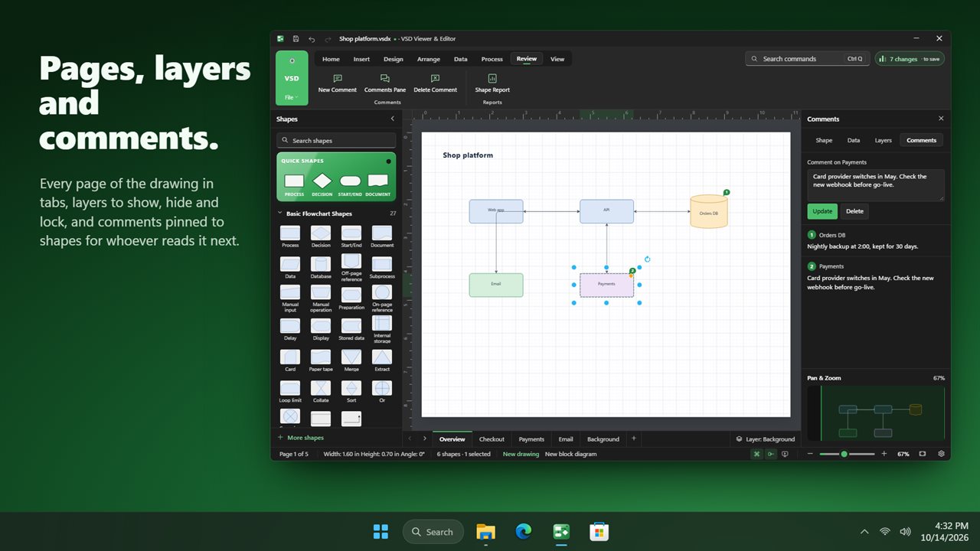Click the New Comment icon

(337, 78)
